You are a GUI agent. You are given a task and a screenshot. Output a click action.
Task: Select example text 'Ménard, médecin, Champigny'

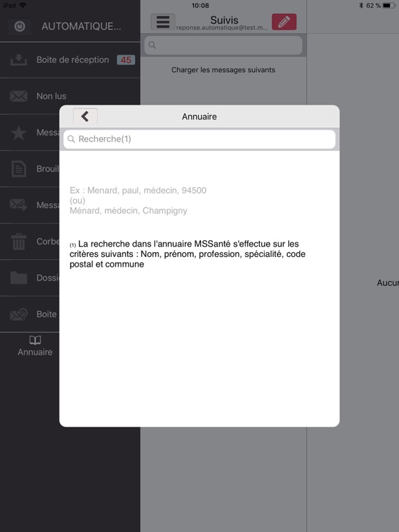click(x=128, y=211)
